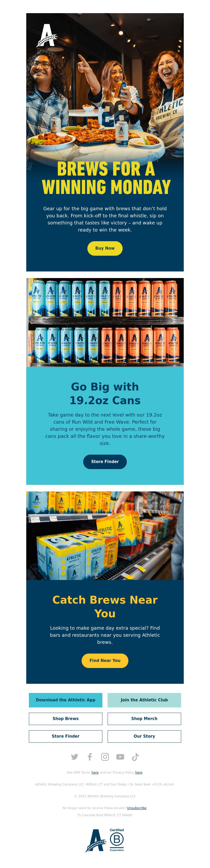Select Download the Athletic App
The width and height of the screenshot is (210, 868).
pyautogui.click(x=66, y=700)
